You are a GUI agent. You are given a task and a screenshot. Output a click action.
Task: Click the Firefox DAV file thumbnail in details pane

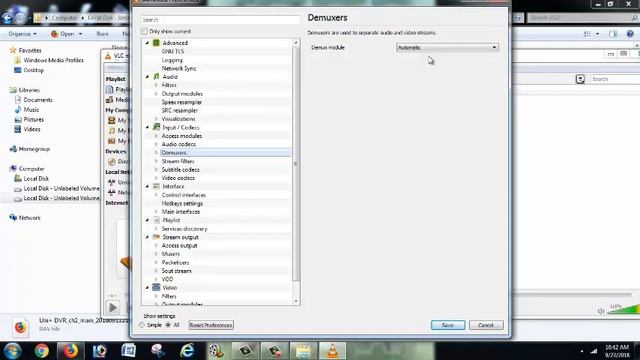point(20,327)
